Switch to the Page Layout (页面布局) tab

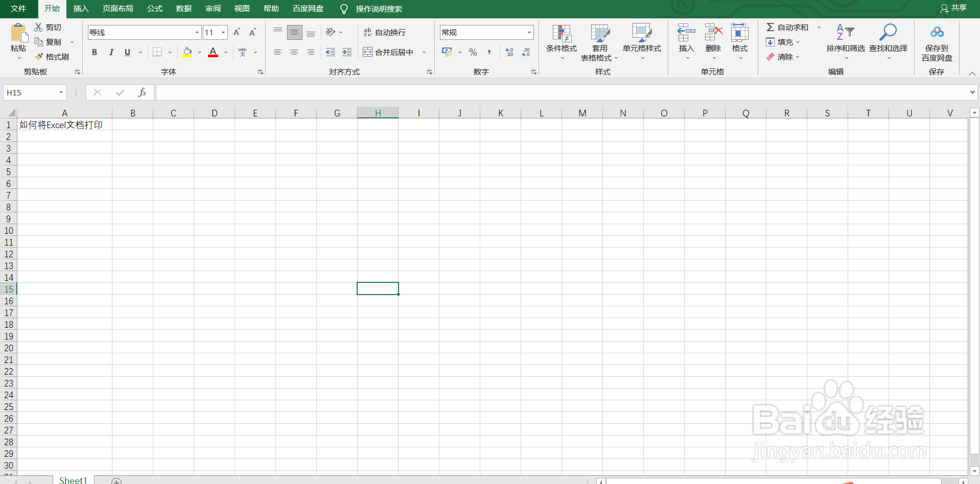[118, 9]
